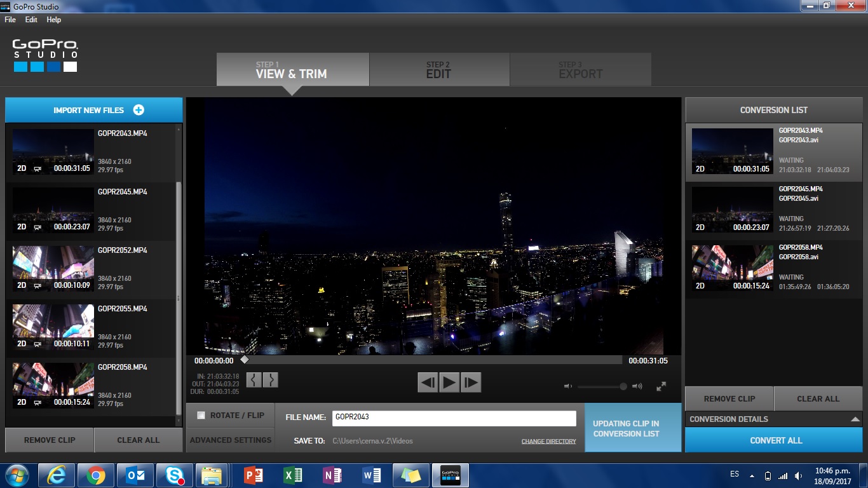Click ES language indicator in tray
This screenshot has height=488, width=868.
(x=735, y=475)
